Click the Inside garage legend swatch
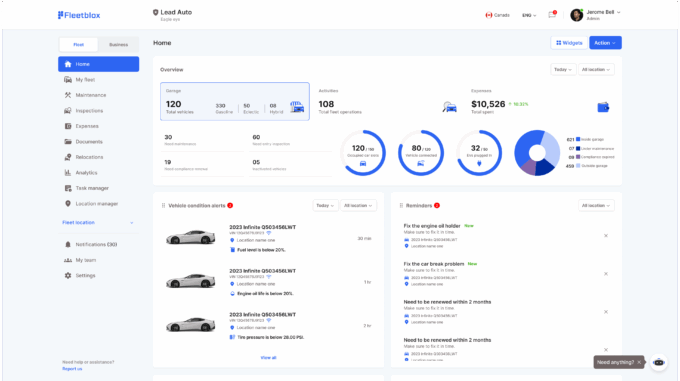Image resolution: width=680 pixels, height=381 pixels. (578, 139)
